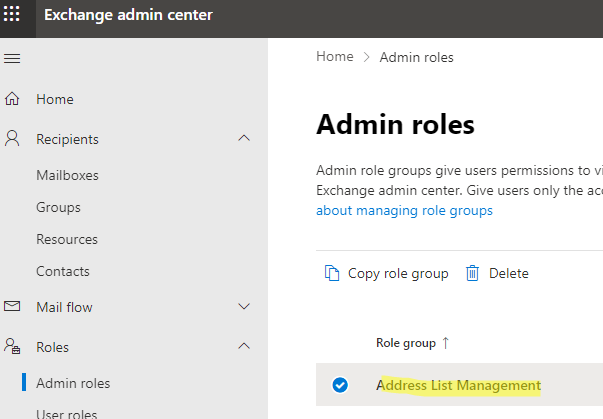Open Resources under Recipients
The image size is (603, 419).
tap(67, 239)
